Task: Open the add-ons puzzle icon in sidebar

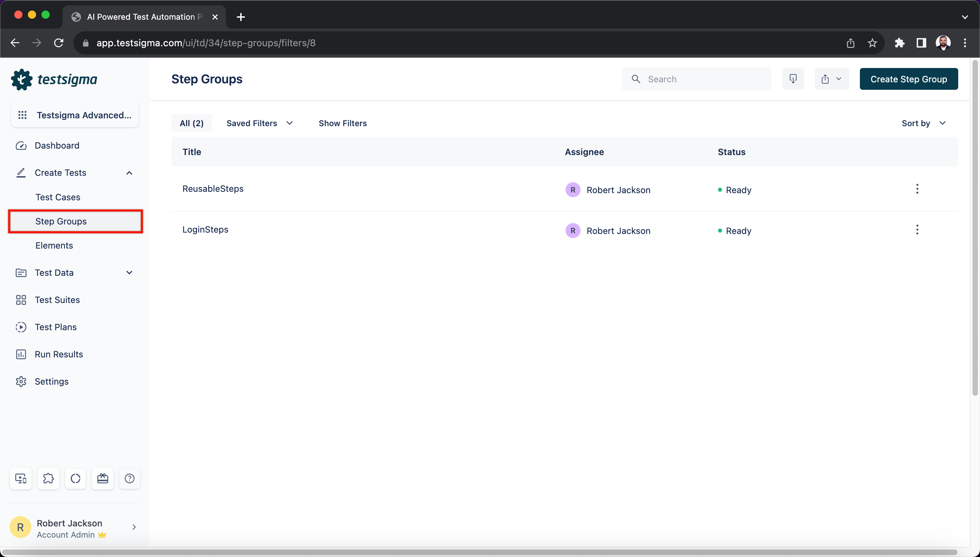Action: pyautogui.click(x=48, y=478)
